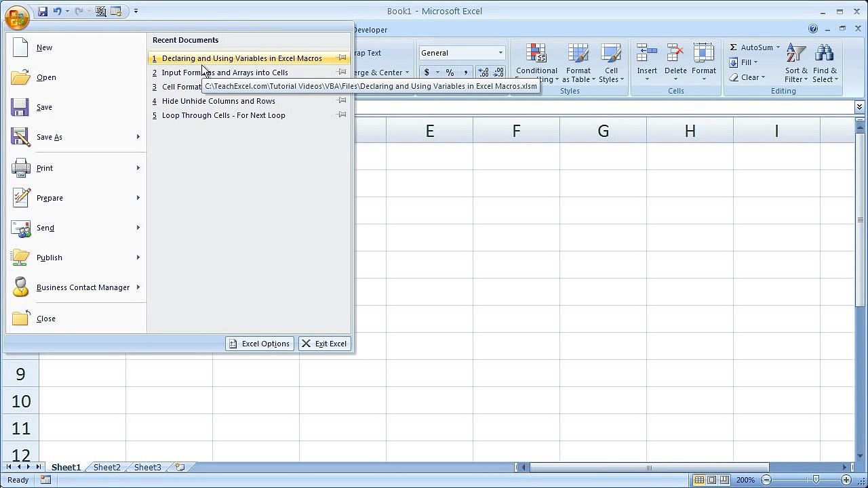Expand the formula bar chevron
The image size is (868, 488).
coord(859,107)
